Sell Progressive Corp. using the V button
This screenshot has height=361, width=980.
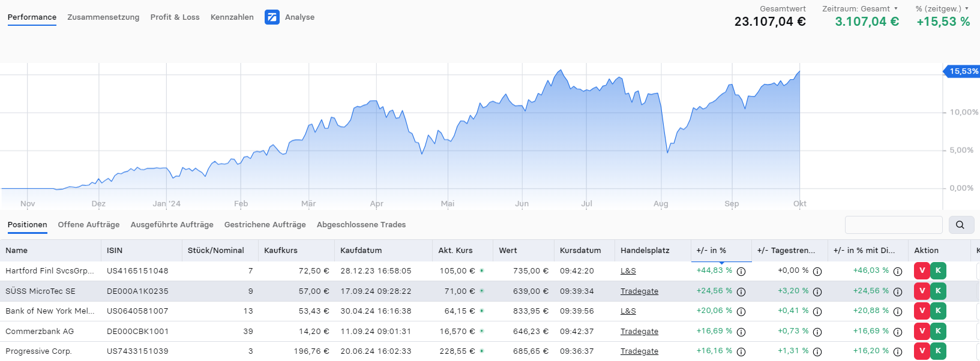coord(922,351)
